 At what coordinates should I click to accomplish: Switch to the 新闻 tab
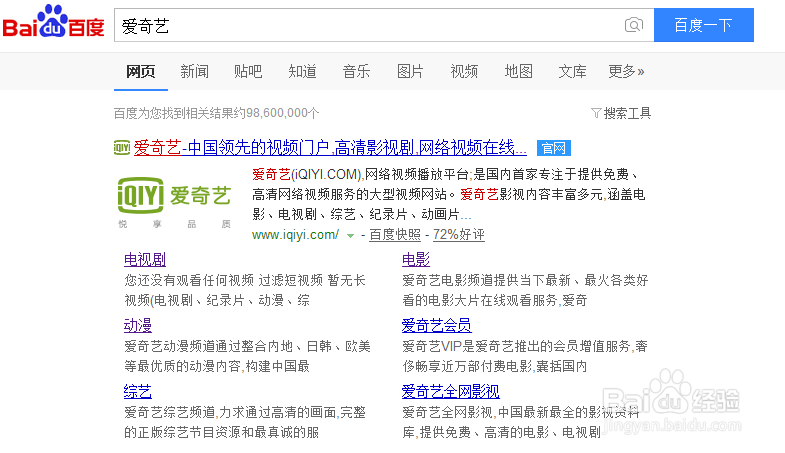tap(194, 72)
